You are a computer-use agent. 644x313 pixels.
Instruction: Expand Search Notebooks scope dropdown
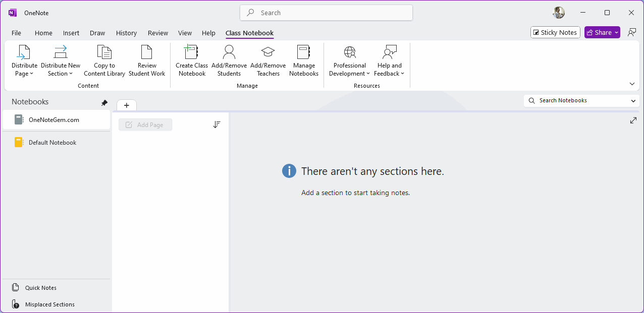pos(633,101)
